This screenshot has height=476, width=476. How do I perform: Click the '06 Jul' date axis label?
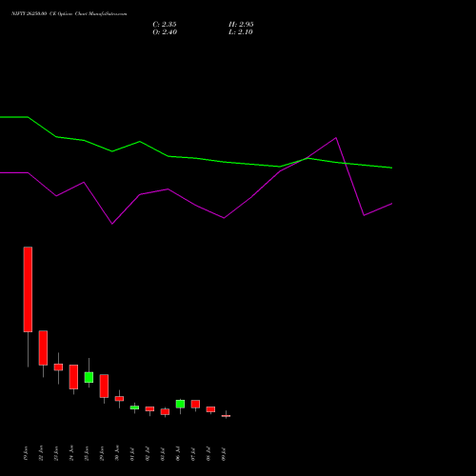coord(178,454)
